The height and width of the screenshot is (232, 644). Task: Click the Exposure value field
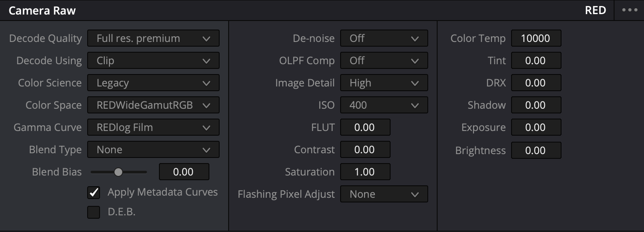point(536,128)
